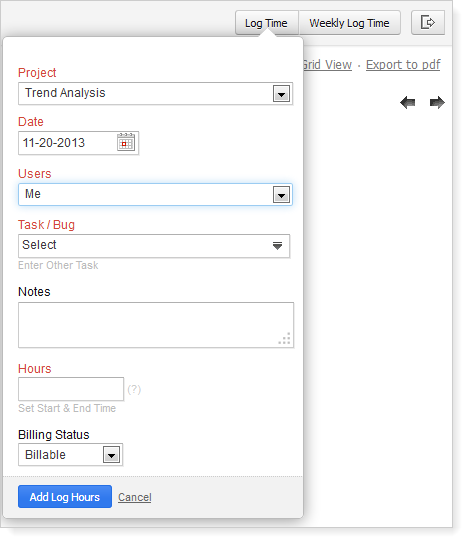Open the Billing Status dropdown showing Billable
The image size is (468, 543).
point(70,455)
